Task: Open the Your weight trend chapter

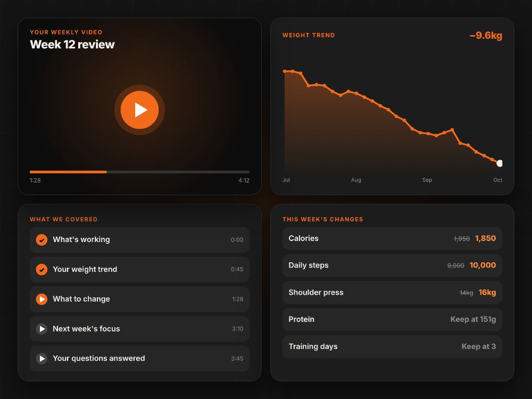Action: [139, 269]
